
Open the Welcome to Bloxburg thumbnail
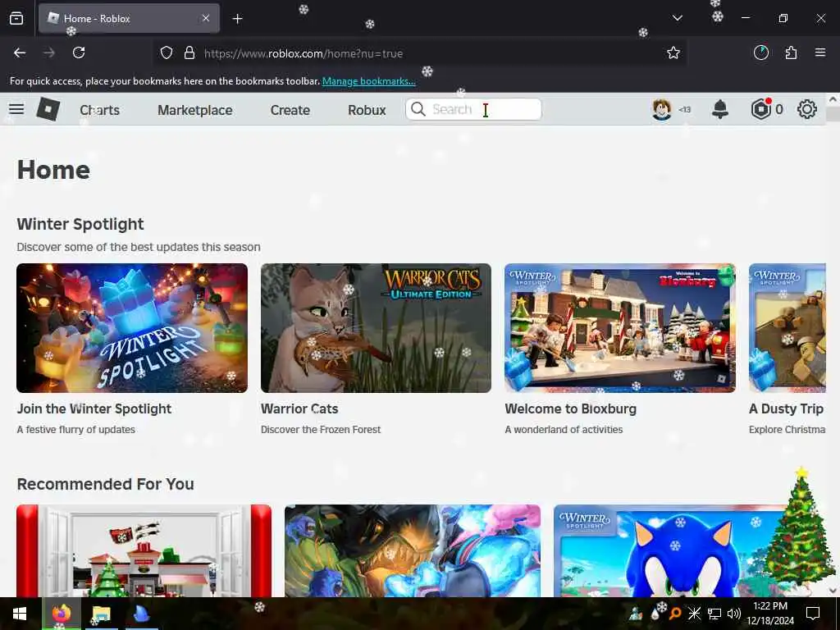[x=620, y=328]
